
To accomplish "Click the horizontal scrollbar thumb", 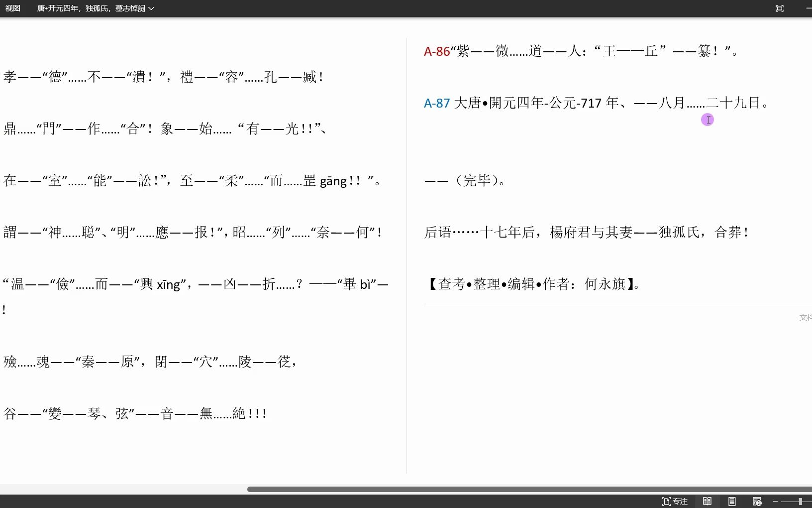I will (529, 489).
